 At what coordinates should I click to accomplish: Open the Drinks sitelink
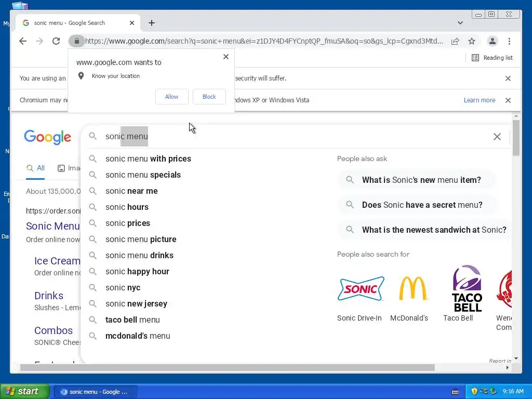pos(48,296)
